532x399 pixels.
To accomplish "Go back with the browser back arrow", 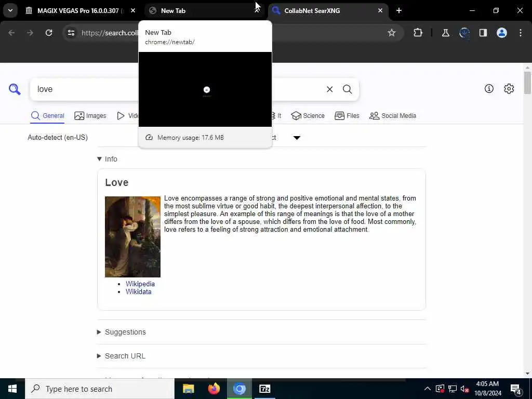I will tap(11, 33).
